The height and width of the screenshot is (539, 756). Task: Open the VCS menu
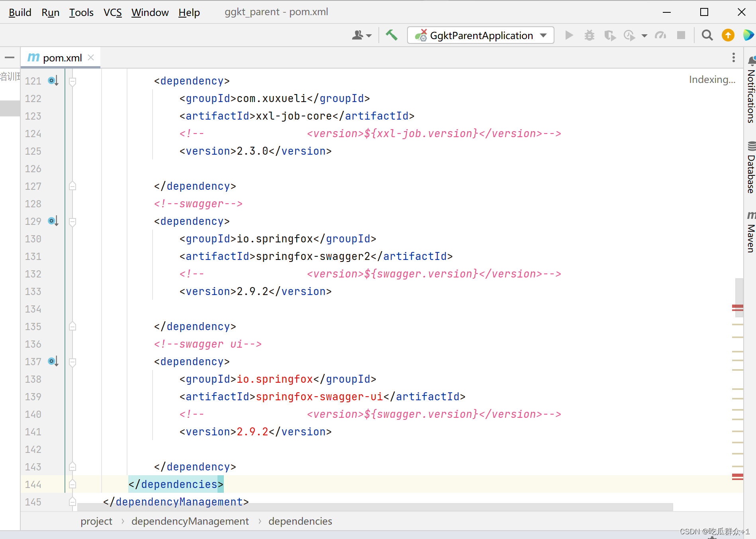[x=113, y=12]
